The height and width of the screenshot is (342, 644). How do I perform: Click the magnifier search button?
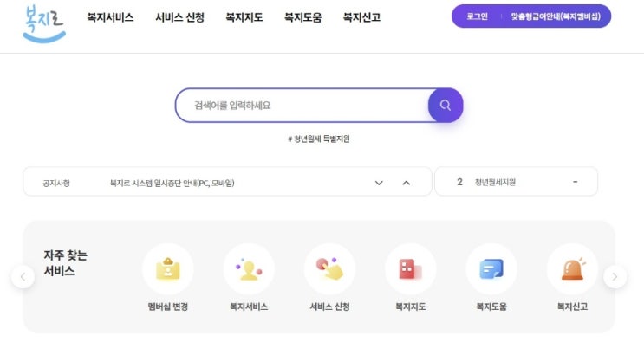(446, 106)
